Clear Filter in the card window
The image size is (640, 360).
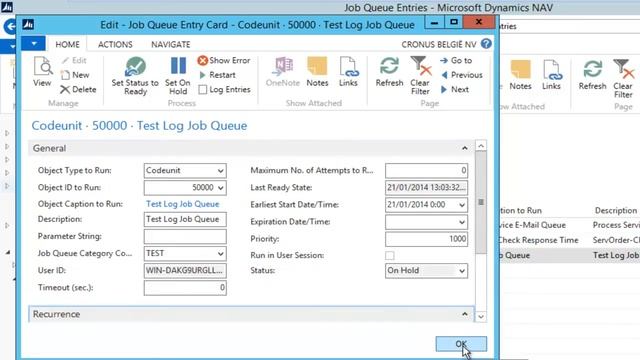pyautogui.click(x=420, y=76)
